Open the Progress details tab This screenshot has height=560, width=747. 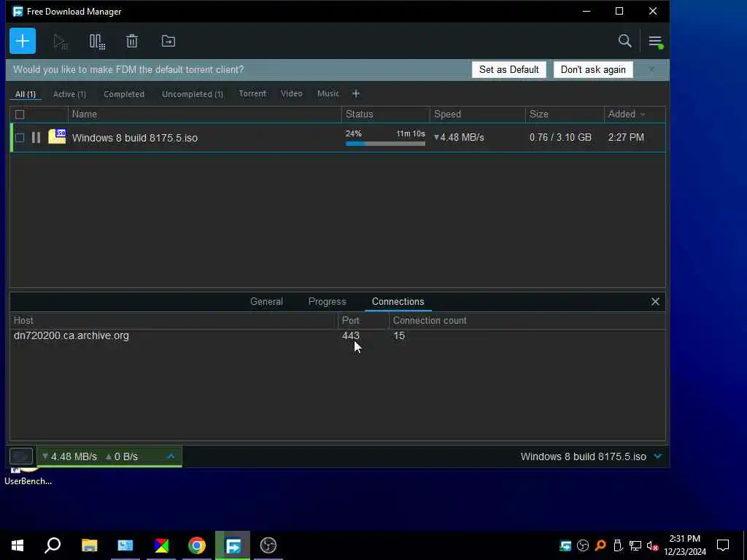click(328, 301)
